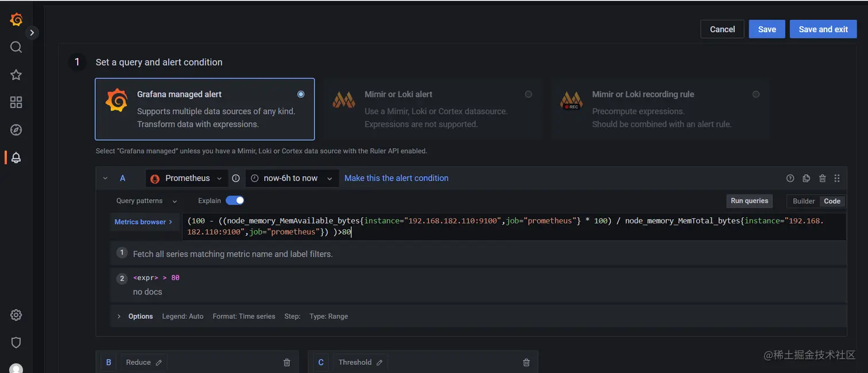Switch to the Builder editor mode

pyautogui.click(x=804, y=201)
